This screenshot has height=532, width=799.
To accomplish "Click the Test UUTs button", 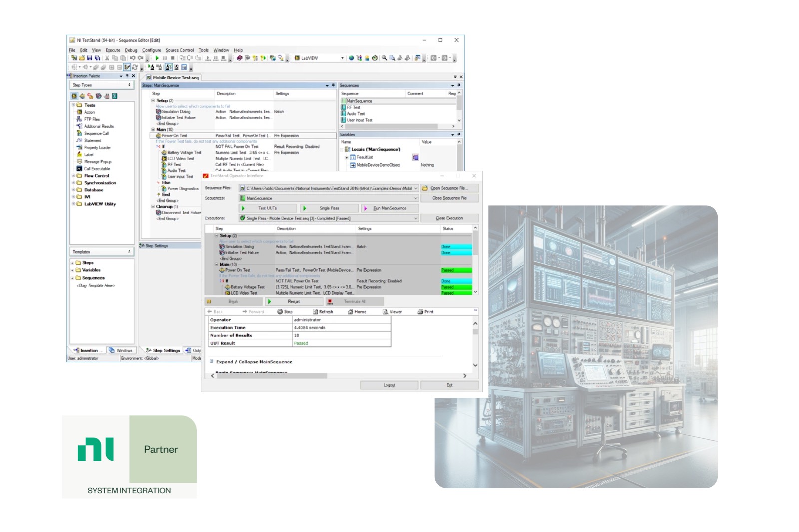I will coord(268,208).
